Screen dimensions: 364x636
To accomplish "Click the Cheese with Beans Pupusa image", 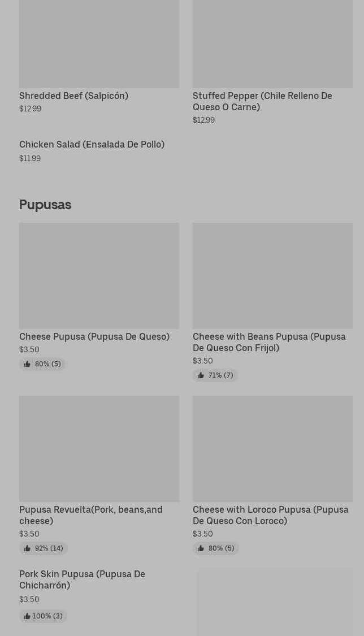I will pyautogui.click(x=272, y=276).
